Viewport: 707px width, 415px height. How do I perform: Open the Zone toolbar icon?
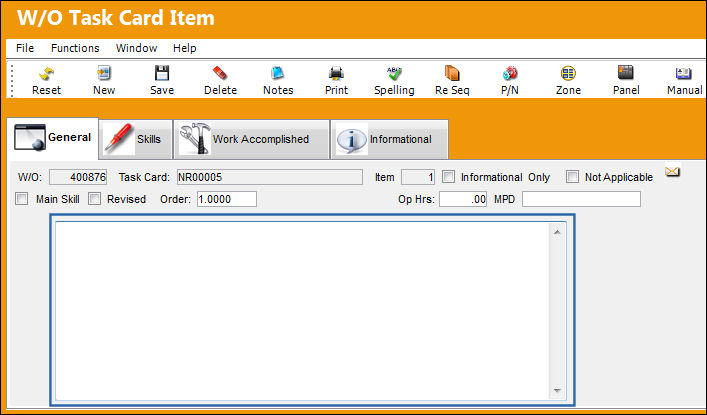(568, 73)
